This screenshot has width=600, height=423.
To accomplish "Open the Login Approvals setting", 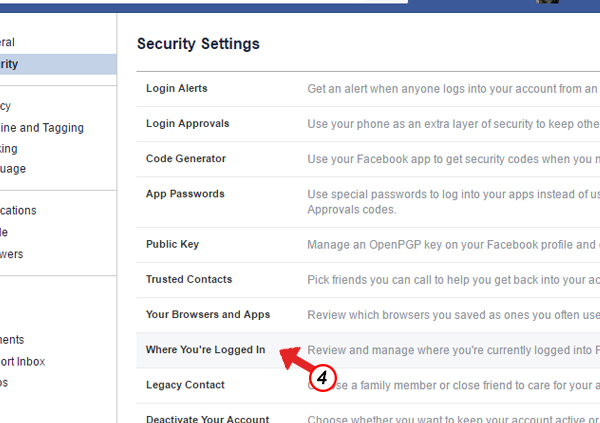I will pos(368,124).
